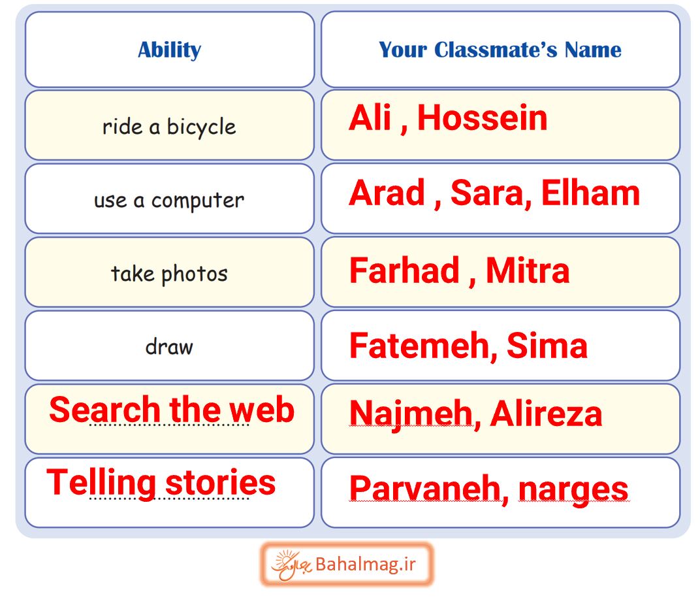Click the name Alireza
This screenshot has height=607, width=700.
pyautogui.click(x=546, y=413)
